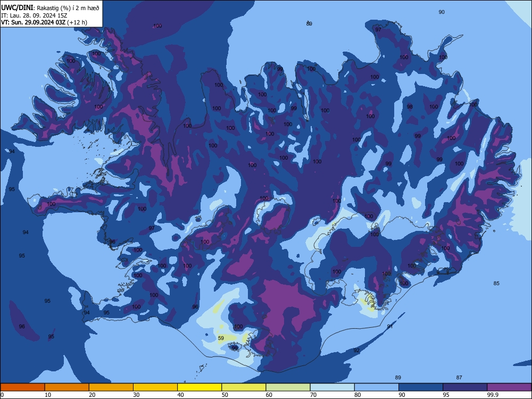Screen dimensions: 532x399
Task: Click the dark blue 90–95 legend swatch
Action: click(x=421, y=387)
